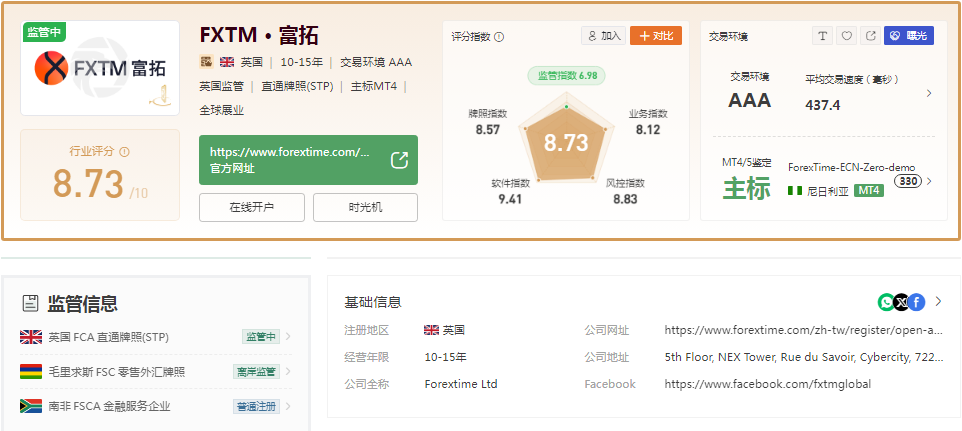Click the brown badge icon before UK flag
The width and height of the screenshot is (962, 431).
[206, 62]
